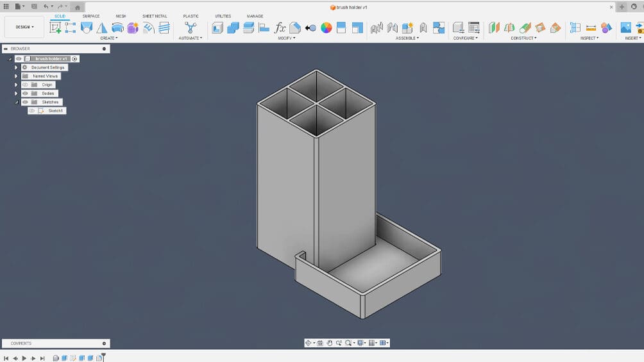The width and height of the screenshot is (644, 362).
Task: Open the Inspect dropdown menu
Action: [589, 38]
